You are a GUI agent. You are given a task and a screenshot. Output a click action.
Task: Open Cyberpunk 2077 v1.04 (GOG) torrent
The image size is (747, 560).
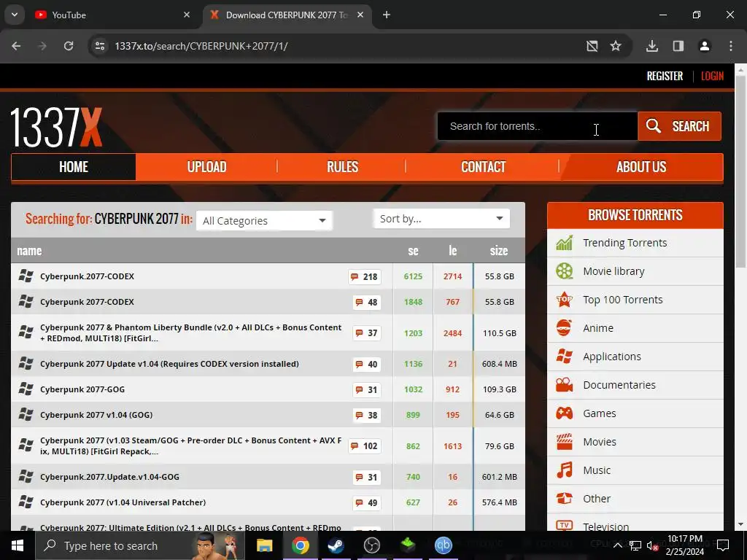click(96, 415)
